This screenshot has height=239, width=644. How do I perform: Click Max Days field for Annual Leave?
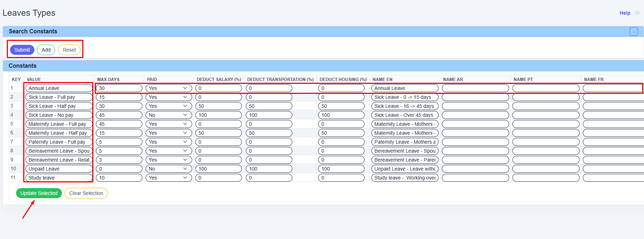click(119, 88)
